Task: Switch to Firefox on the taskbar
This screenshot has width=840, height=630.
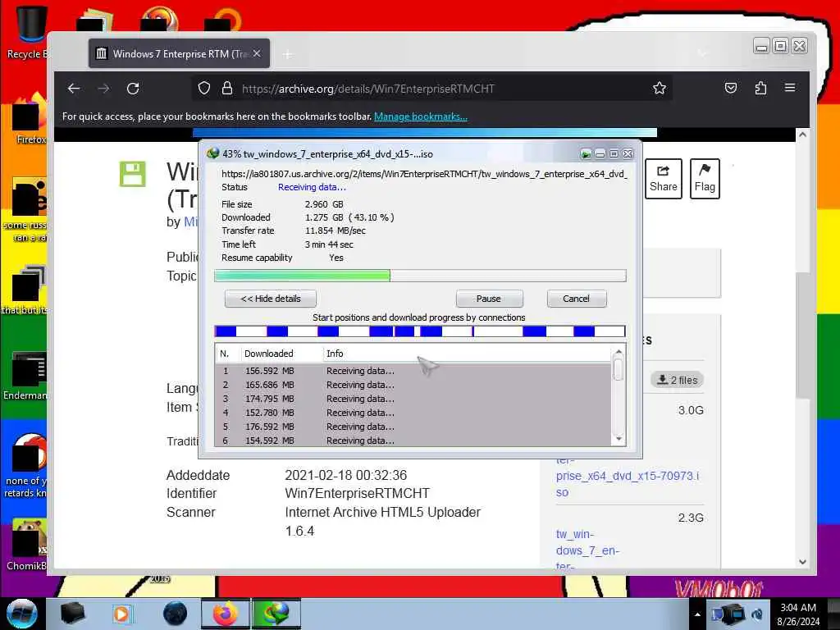Action: (x=226, y=614)
